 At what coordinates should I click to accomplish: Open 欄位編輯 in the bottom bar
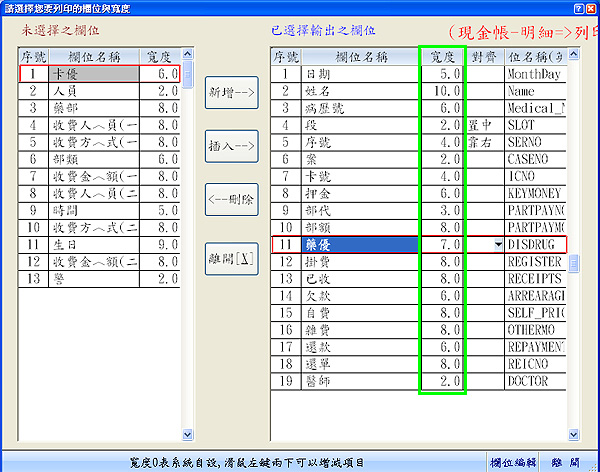coord(515,463)
